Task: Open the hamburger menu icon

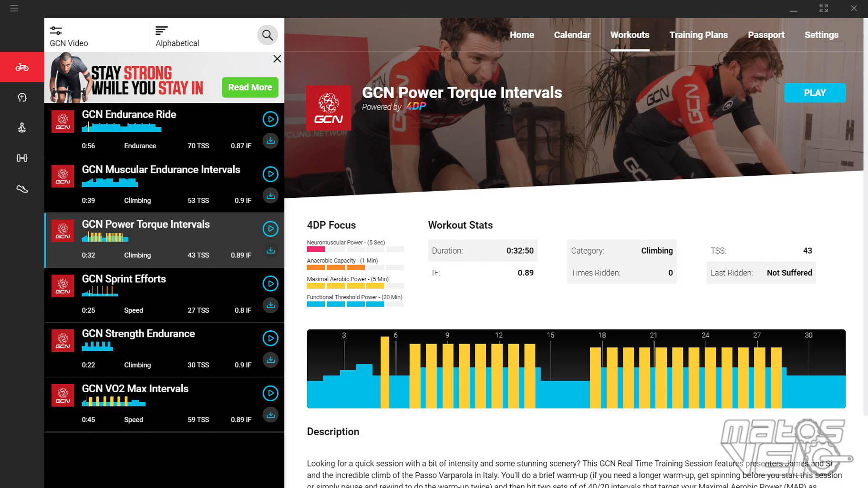Action: 14,8
